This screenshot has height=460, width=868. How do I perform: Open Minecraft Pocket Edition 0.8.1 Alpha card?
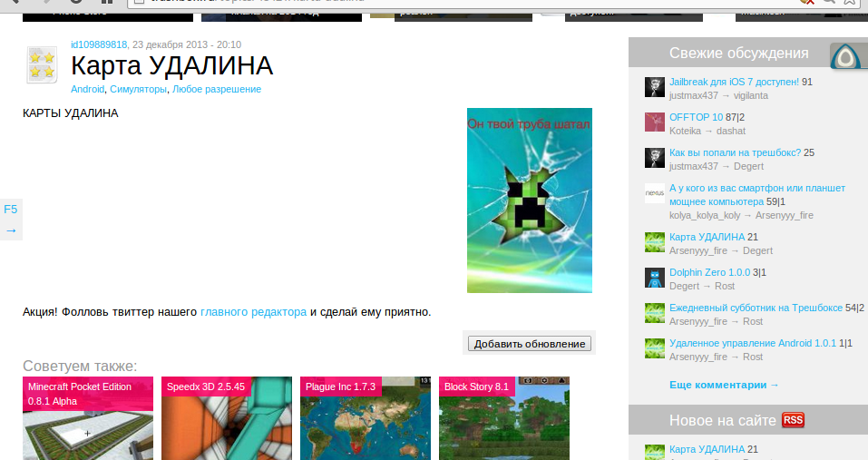87,418
